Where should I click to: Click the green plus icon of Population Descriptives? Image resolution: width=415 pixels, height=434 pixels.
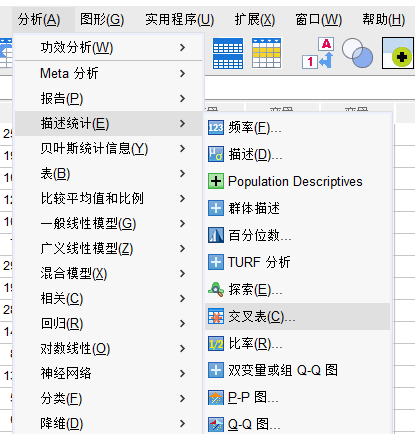point(216,181)
